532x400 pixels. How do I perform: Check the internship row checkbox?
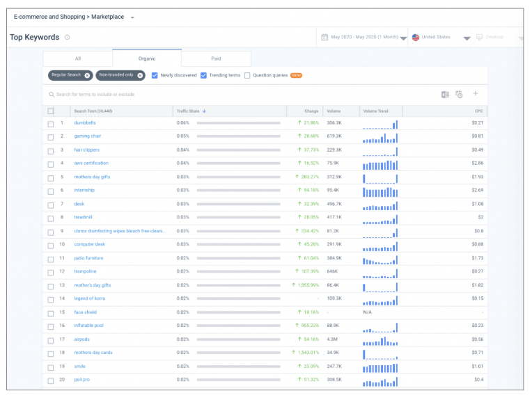point(51,191)
